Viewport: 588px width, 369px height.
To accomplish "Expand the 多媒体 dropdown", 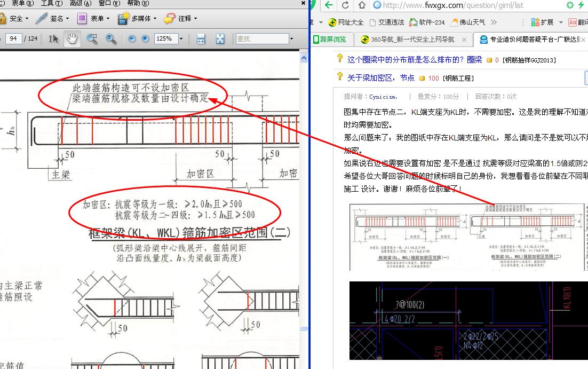I will click(155, 18).
